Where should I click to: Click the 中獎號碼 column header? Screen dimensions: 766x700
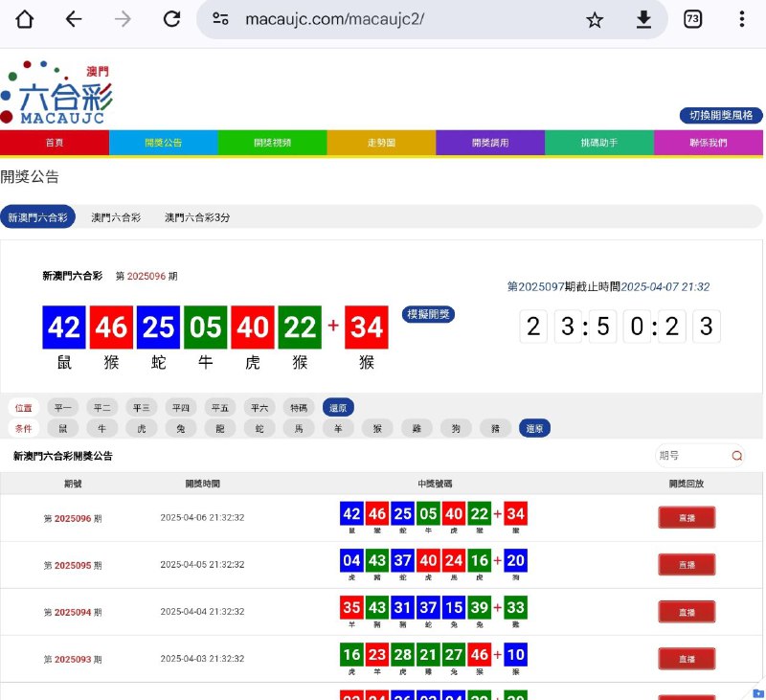[435, 484]
